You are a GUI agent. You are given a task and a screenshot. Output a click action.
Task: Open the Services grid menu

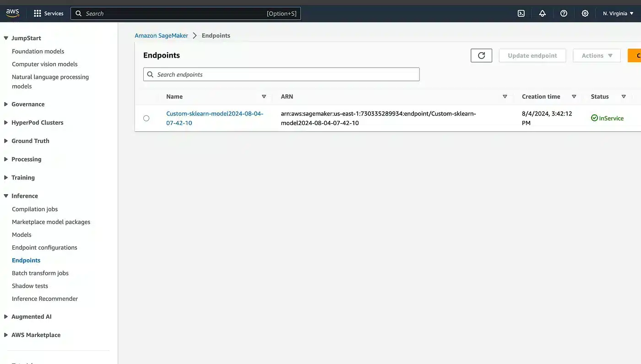[38, 13]
